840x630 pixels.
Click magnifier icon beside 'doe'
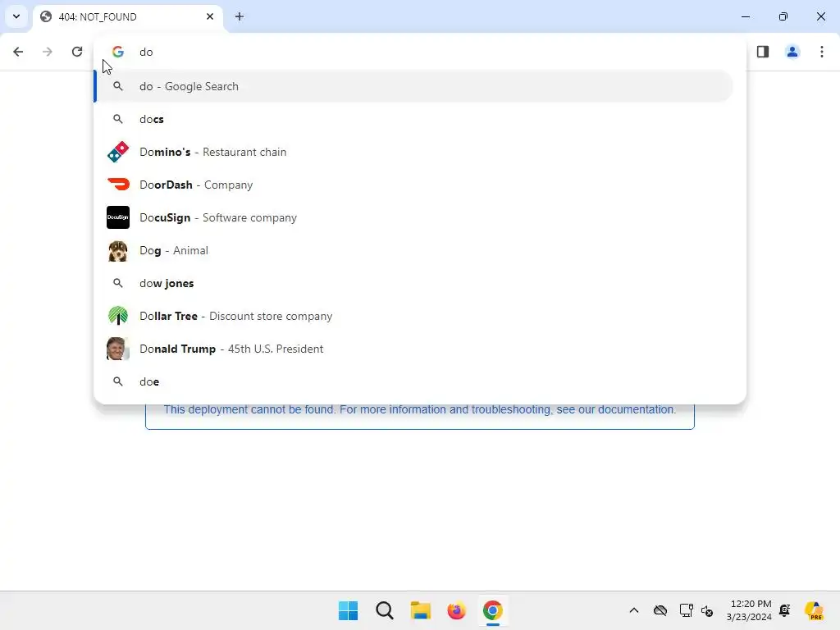(x=118, y=381)
